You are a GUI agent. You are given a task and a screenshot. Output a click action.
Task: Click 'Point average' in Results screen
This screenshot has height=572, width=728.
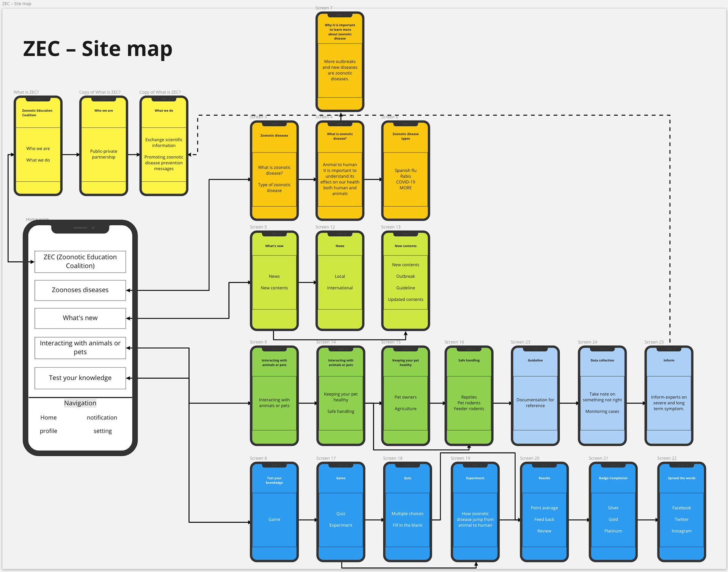(544, 508)
